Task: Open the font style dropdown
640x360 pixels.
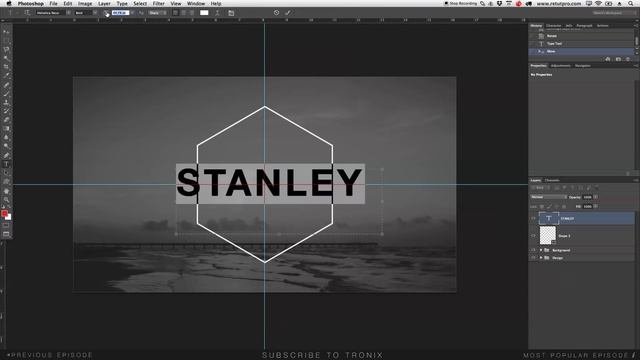Action: (95, 13)
